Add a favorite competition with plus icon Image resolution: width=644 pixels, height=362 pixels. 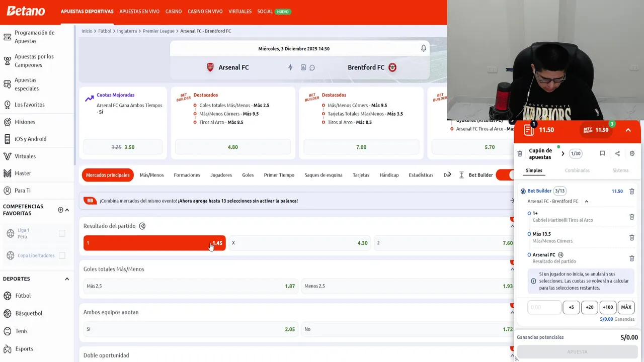pyautogui.click(x=60, y=210)
